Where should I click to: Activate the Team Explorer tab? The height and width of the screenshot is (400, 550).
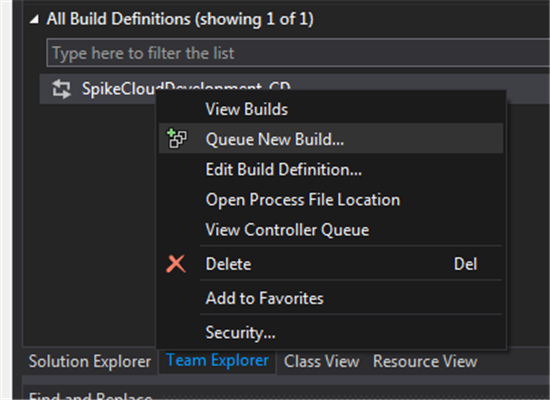click(217, 361)
